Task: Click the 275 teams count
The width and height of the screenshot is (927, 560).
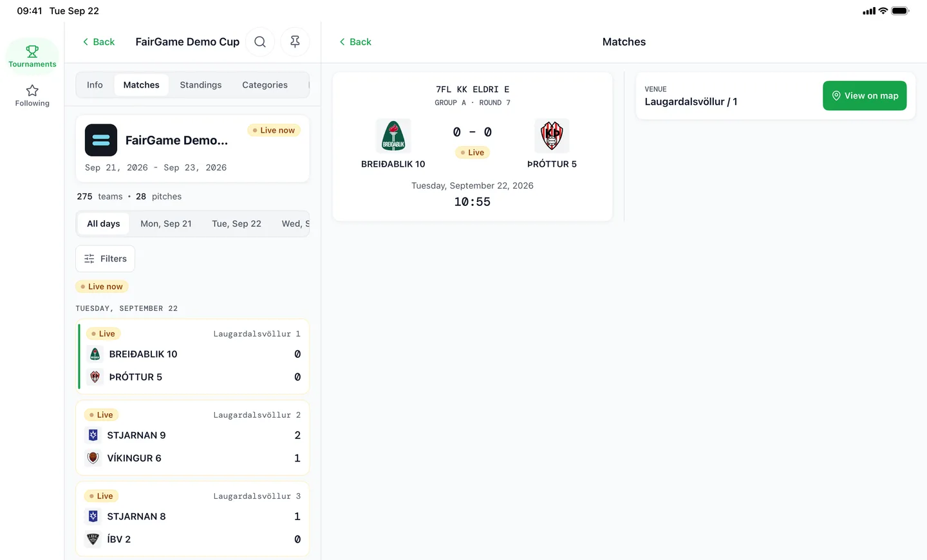Action: click(x=100, y=196)
